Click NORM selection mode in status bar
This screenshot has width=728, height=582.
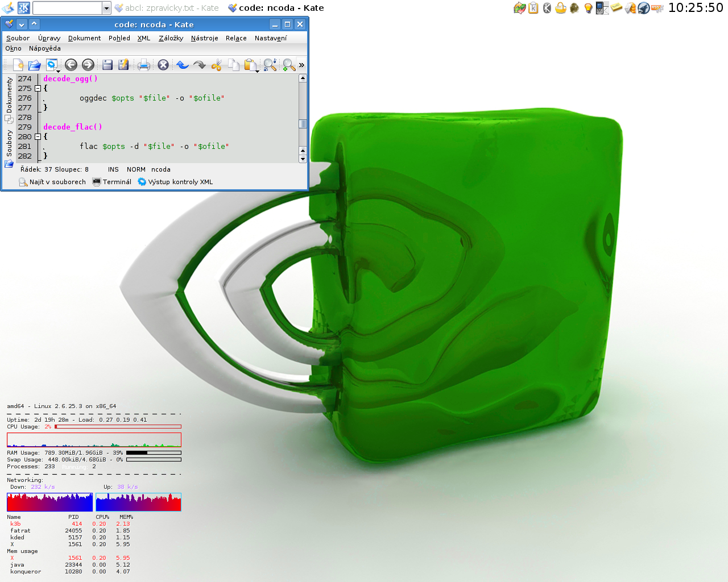(136, 169)
